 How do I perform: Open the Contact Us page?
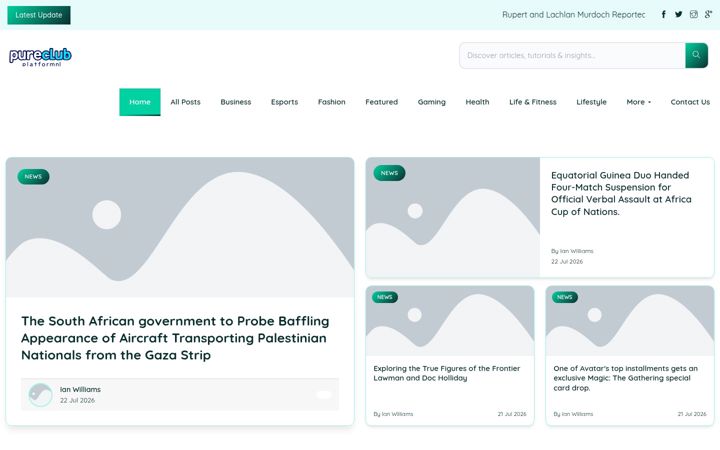690,102
